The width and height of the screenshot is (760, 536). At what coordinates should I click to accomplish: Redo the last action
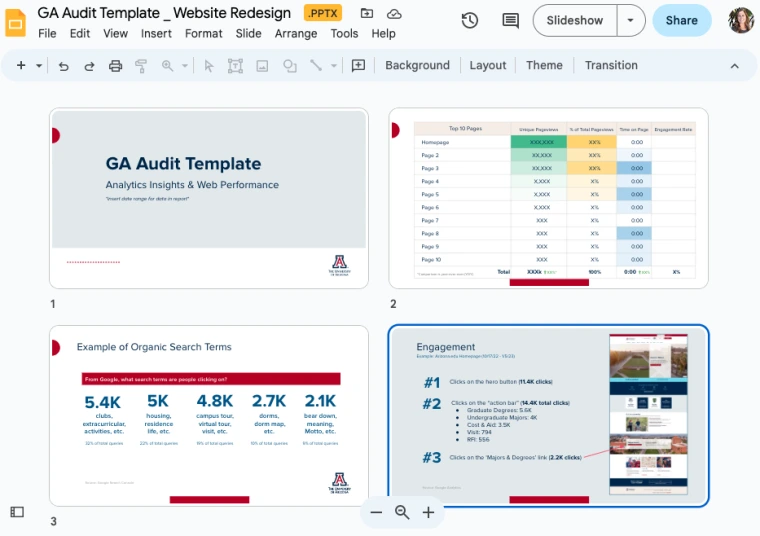pos(89,66)
